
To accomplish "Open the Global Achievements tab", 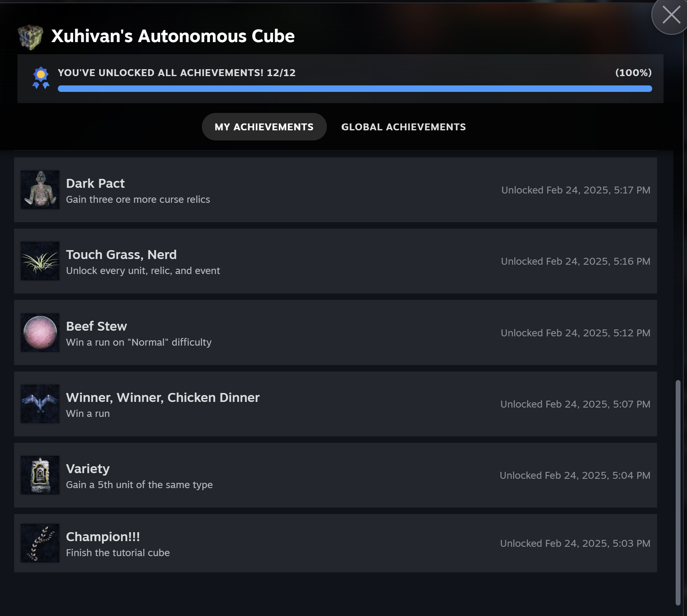I will click(403, 127).
